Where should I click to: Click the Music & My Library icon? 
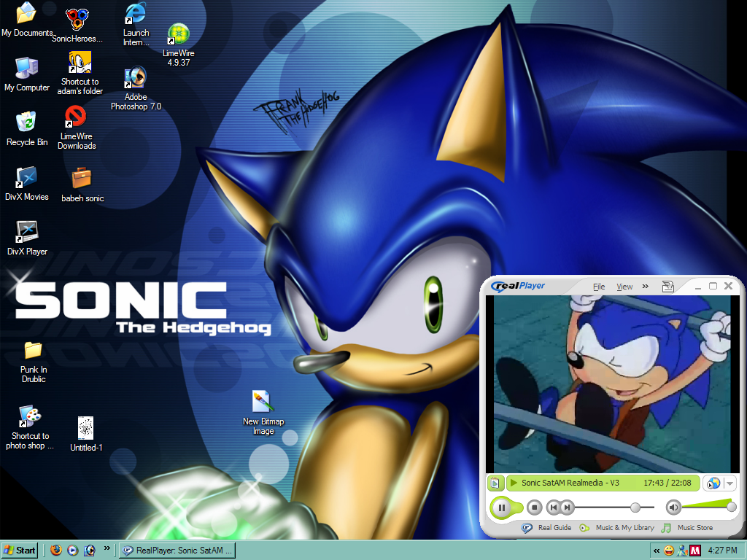[x=618, y=527]
